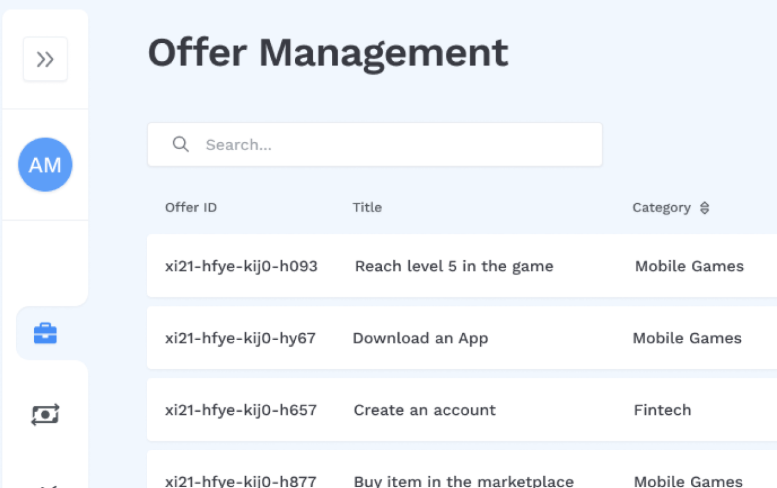The width and height of the screenshot is (777, 488).
Task: Open the 'Reach level 5 in the game' offer
Action: (x=454, y=266)
